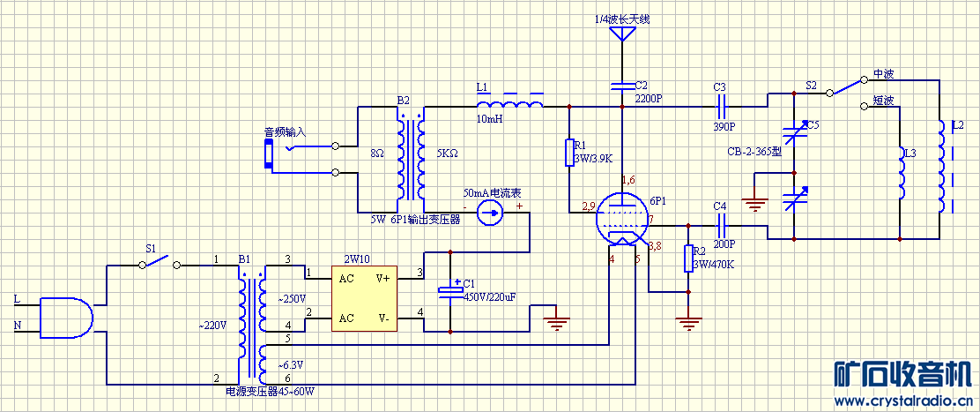Select the R2 resistor symbol
Screen dimensions: 980x412
(687, 258)
